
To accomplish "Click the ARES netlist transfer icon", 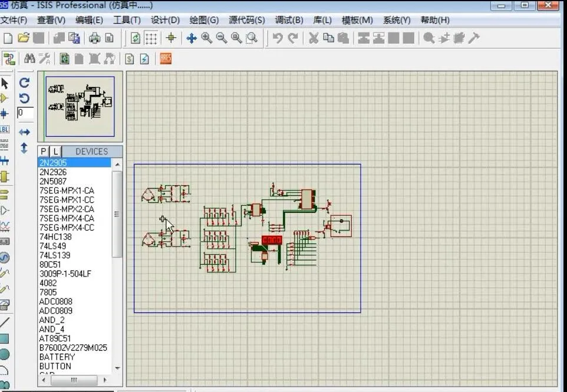I will [x=165, y=58].
